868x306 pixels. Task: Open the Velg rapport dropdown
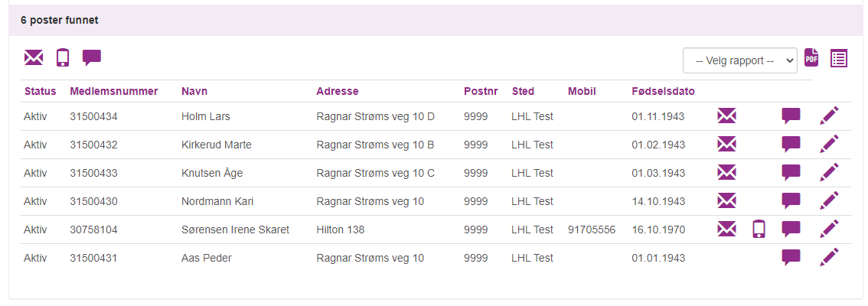point(740,60)
